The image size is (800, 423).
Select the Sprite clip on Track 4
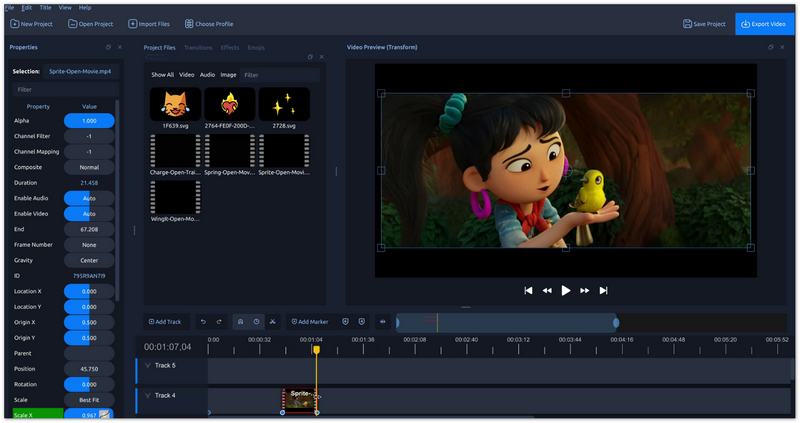tap(299, 401)
